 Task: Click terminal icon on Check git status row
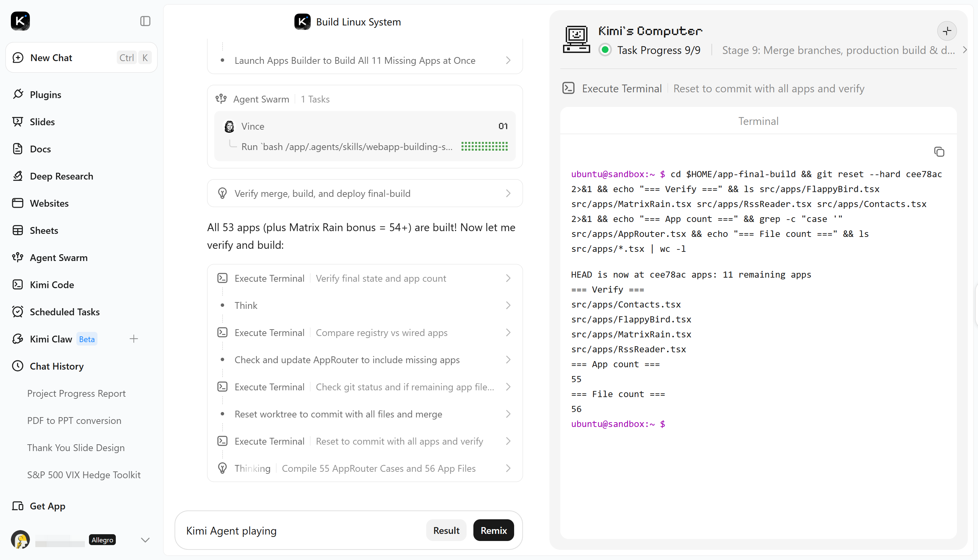(x=222, y=387)
